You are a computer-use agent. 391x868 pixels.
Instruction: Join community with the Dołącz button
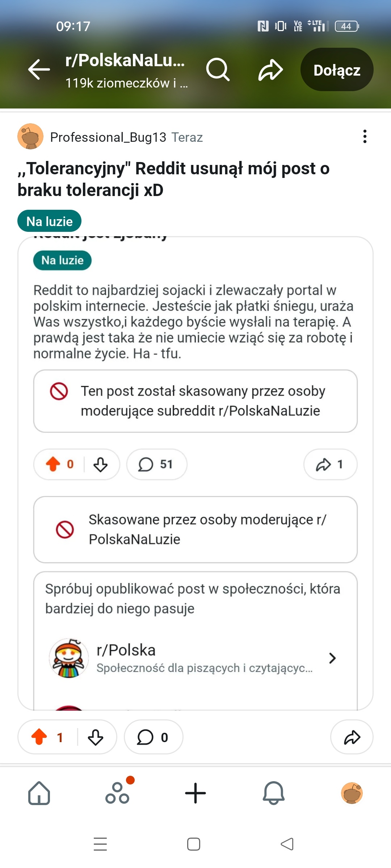point(337,70)
